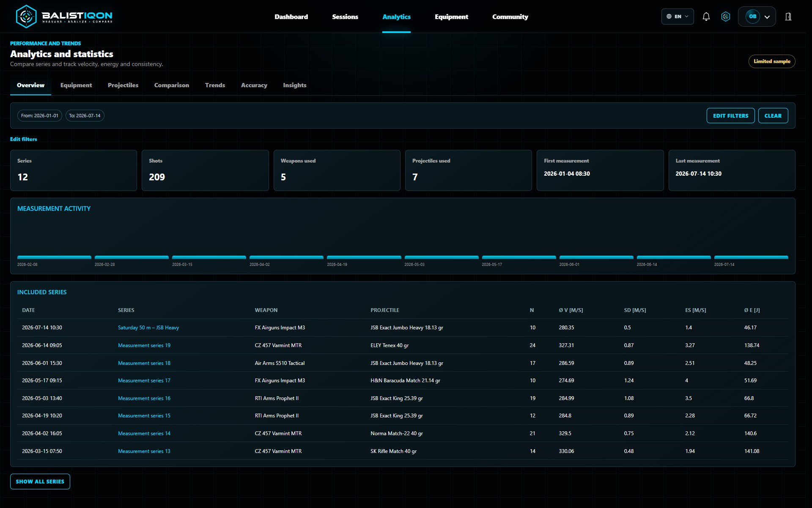Click the 2026-03-15 activity bar
The width and height of the screenshot is (812, 508).
(209, 257)
